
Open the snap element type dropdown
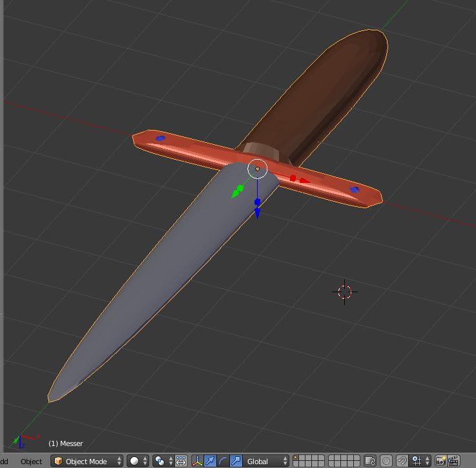coord(420,461)
